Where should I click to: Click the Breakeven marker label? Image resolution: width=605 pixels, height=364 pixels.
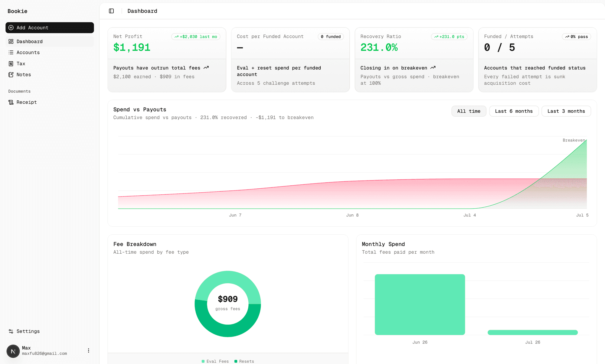click(x=574, y=140)
